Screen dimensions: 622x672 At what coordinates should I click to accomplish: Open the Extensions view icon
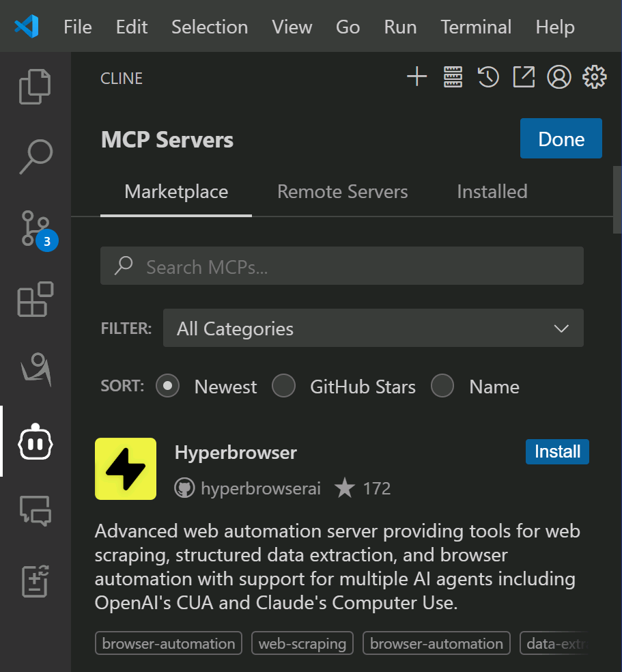click(x=35, y=299)
